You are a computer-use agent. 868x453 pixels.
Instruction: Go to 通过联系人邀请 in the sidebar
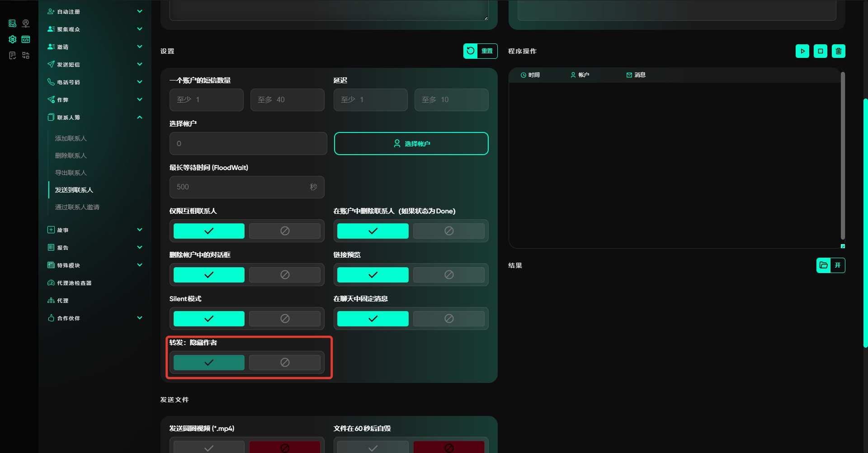[x=77, y=207]
